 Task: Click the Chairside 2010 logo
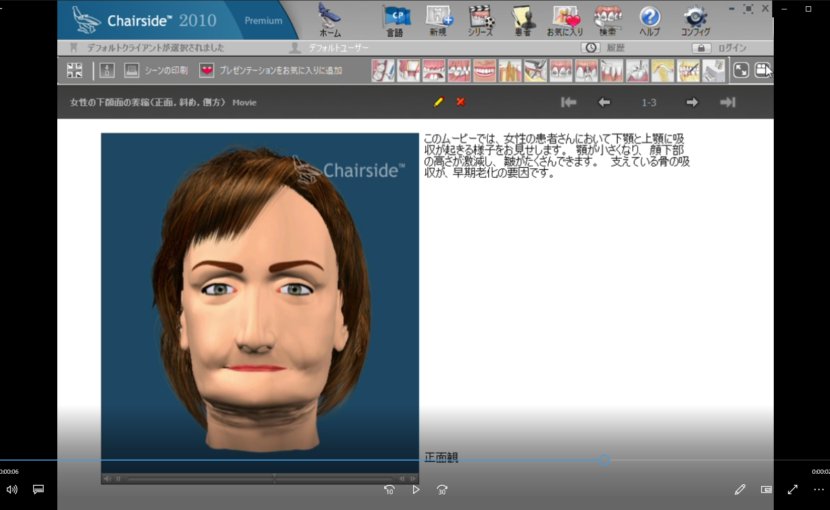(143, 20)
